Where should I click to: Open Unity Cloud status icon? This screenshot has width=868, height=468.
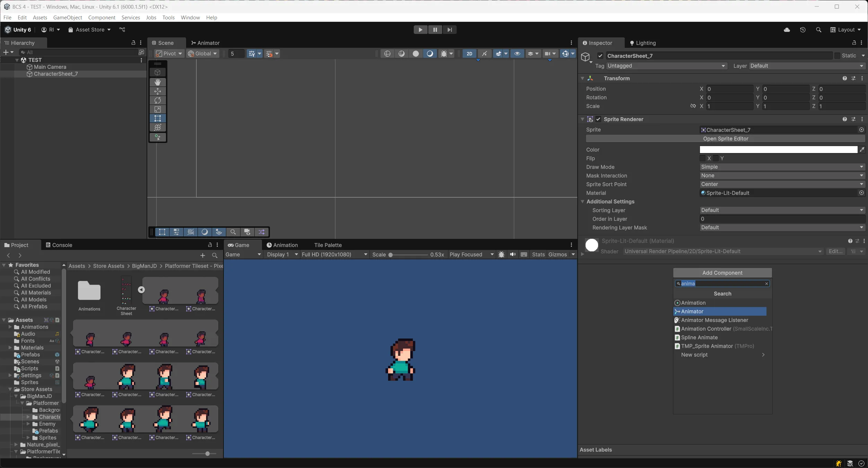(x=787, y=30)
